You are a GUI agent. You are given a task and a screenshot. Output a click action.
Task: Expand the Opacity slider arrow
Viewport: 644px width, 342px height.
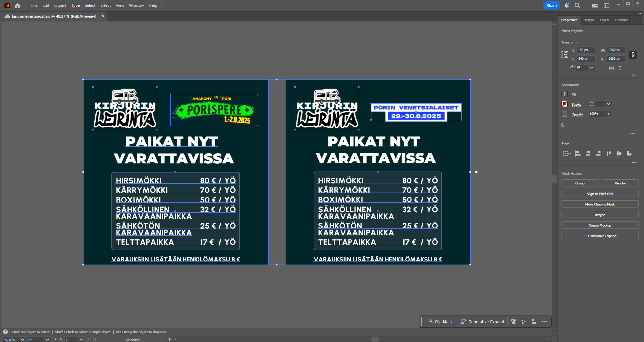point(608,114)
